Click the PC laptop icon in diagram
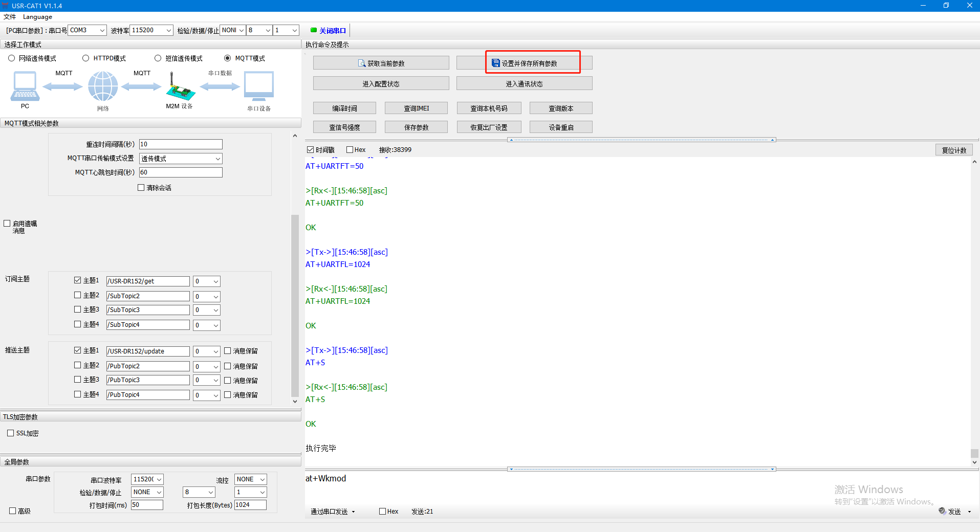Screen dimensions: 980x532 pyautogui.click(x=25, y=86)
